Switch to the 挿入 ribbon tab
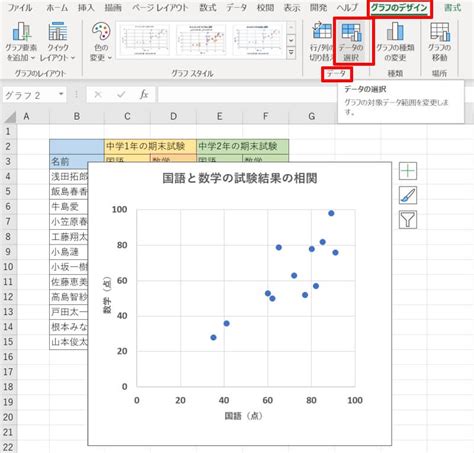Image resolution: width=474 pixels, height=453 pixels. coord(86,7)
